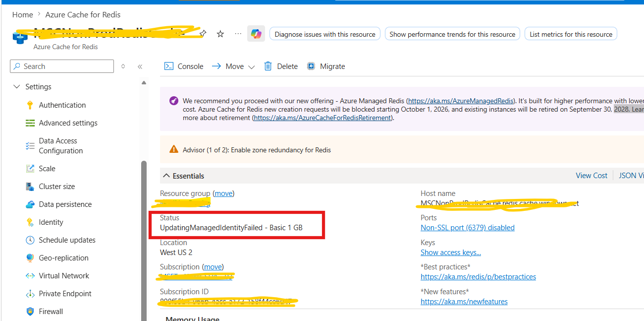This screenshot has height=321, width=644.
Task: Collapse the Essentials section
Action: (165, 176)
